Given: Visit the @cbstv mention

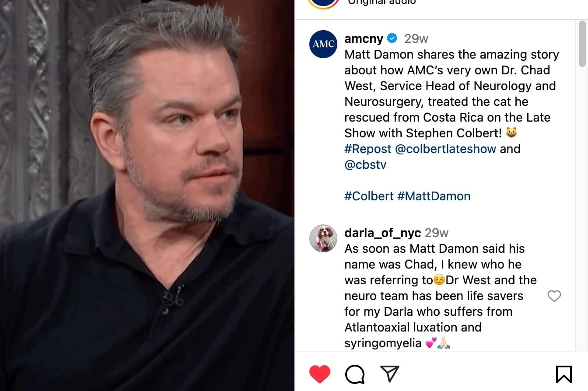Looking at the screenshot, I should coord(366,164).
